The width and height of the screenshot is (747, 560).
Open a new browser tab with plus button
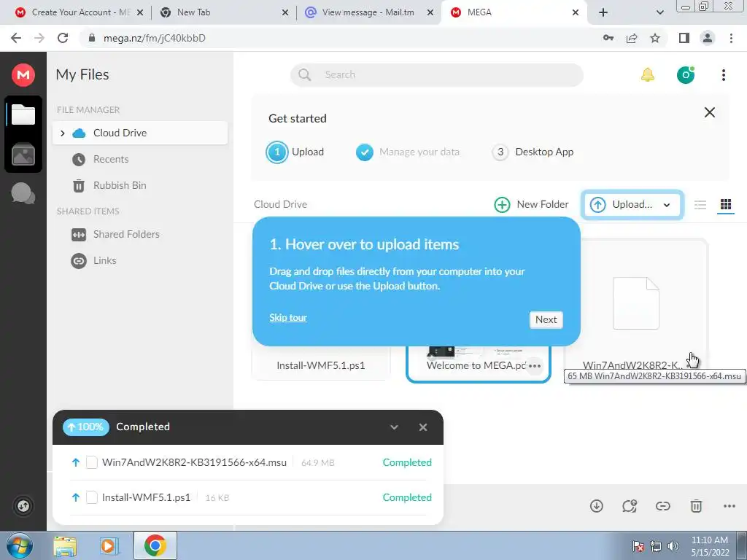coord(603,12)
